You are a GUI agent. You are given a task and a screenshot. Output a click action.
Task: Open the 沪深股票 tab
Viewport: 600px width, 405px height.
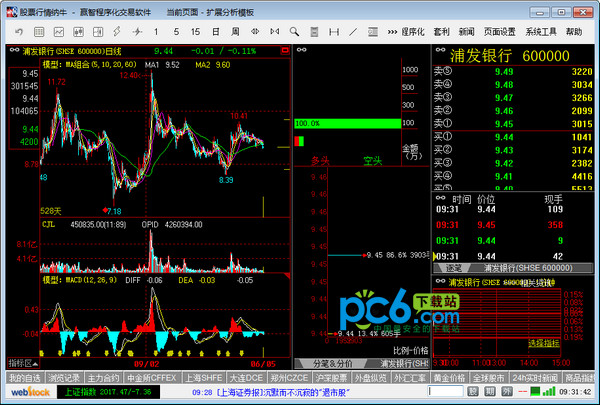[331, 378]
